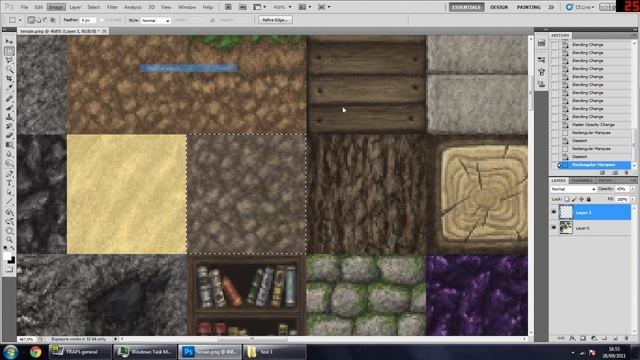This screenshot has width=640, height=360.
Task: Open the foreground color picker swatch
Action: coord(7,256)
